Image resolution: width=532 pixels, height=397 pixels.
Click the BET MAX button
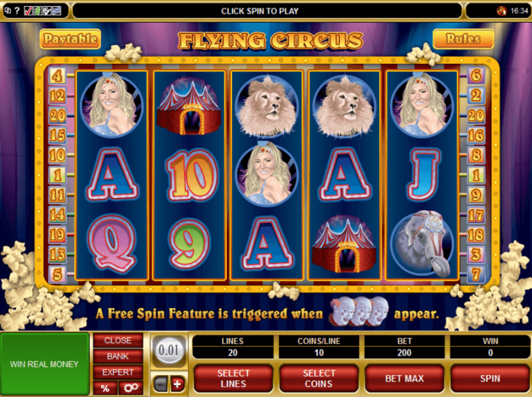pos(404,378)
